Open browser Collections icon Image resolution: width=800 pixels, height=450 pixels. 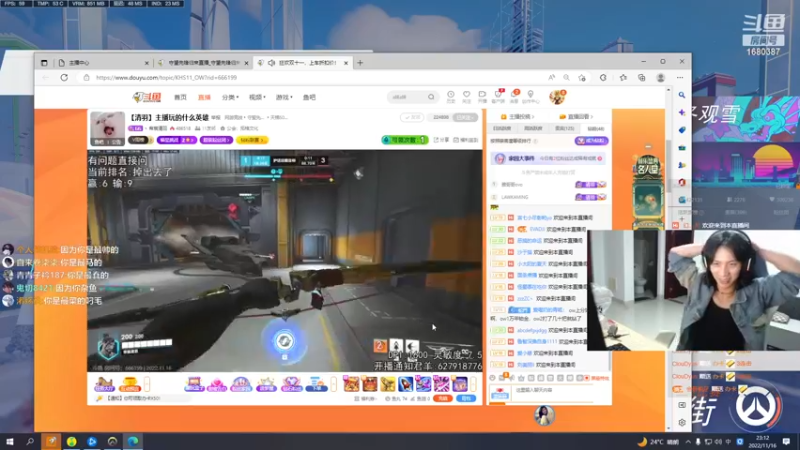pos(641,78)
